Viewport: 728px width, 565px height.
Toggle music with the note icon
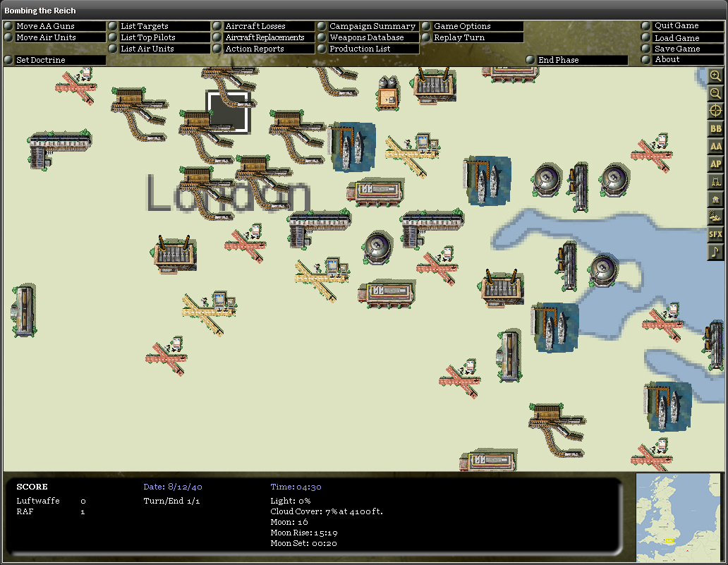(715, 252)
